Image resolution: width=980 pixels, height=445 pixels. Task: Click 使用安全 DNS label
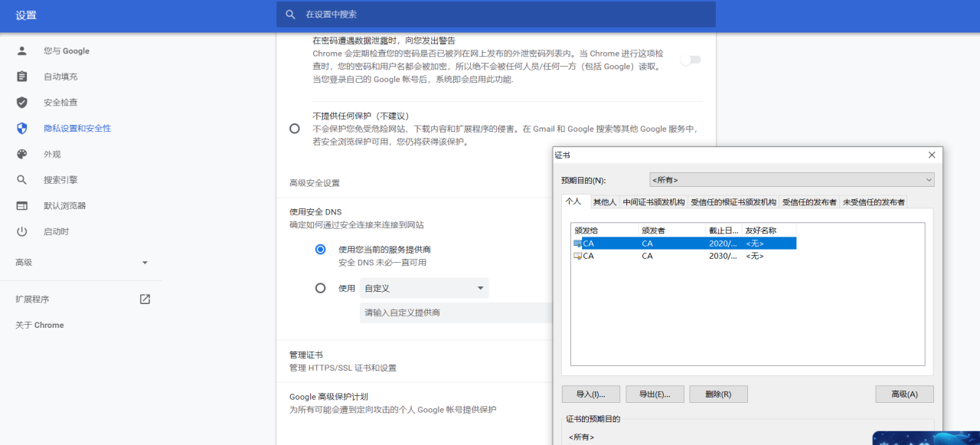click(x=315, y=211)
